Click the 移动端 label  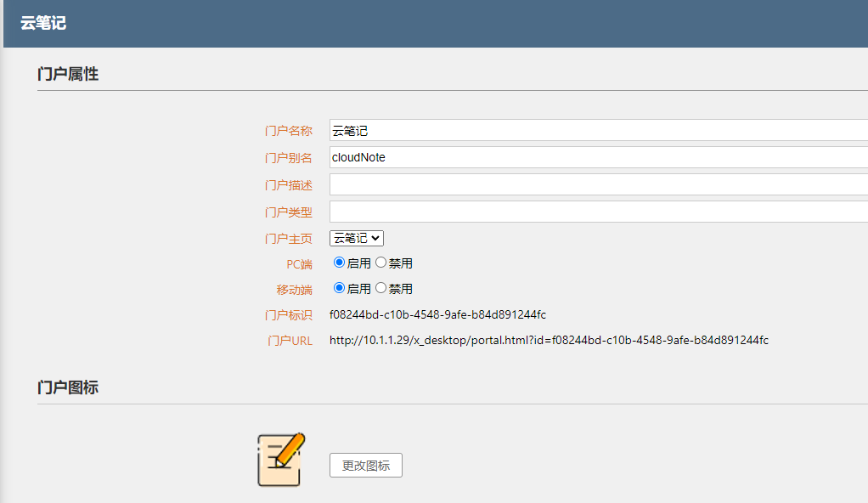[295, 290]
